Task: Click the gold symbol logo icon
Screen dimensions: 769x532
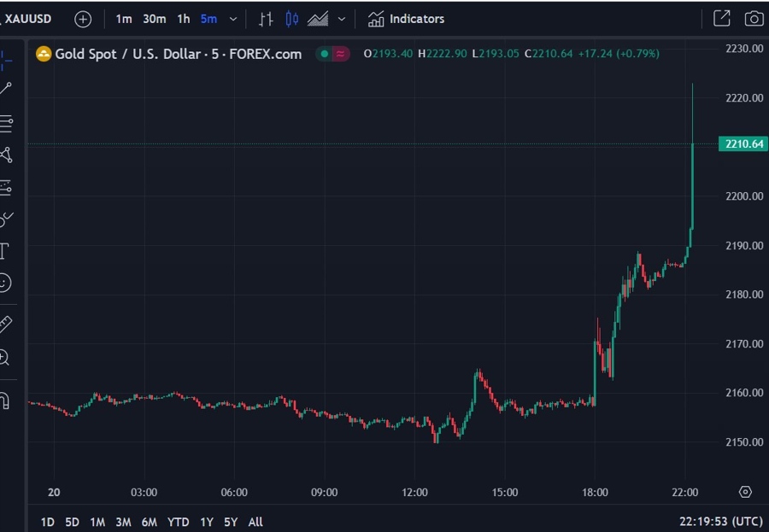Action: [44, 54]
